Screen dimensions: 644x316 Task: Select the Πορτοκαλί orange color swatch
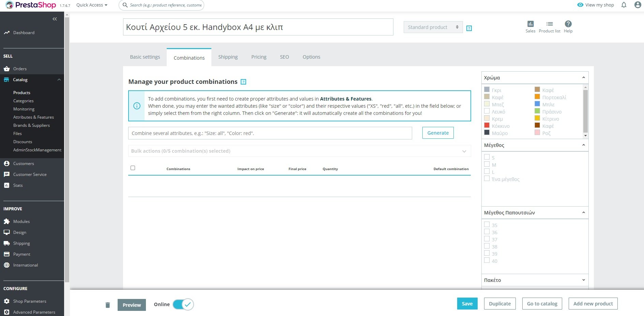537,96
